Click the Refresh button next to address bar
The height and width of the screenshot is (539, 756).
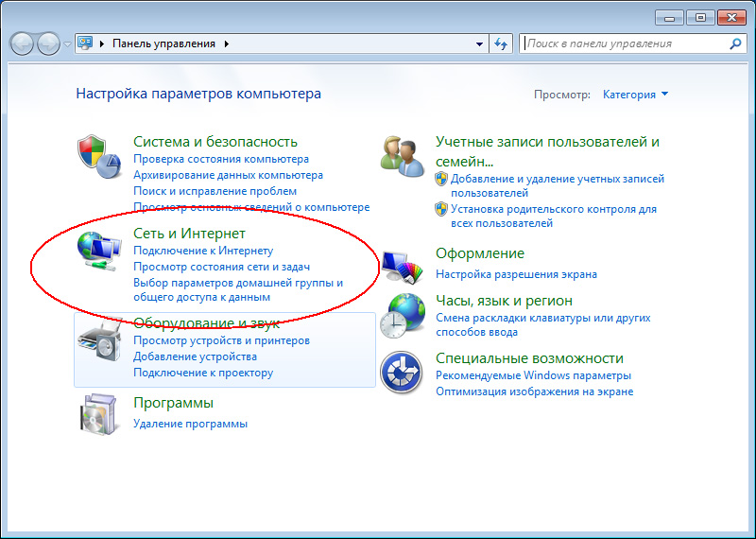(501, 43)
